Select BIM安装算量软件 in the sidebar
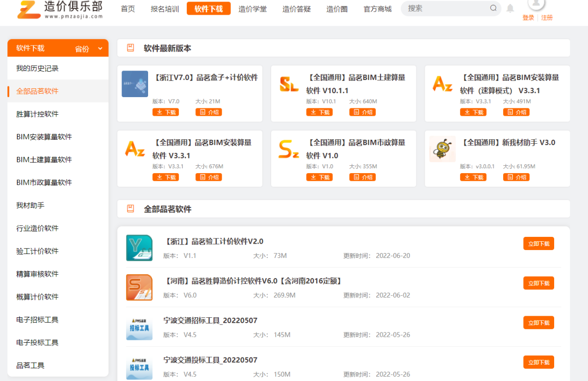588x381 pixels. click(44, 137)
